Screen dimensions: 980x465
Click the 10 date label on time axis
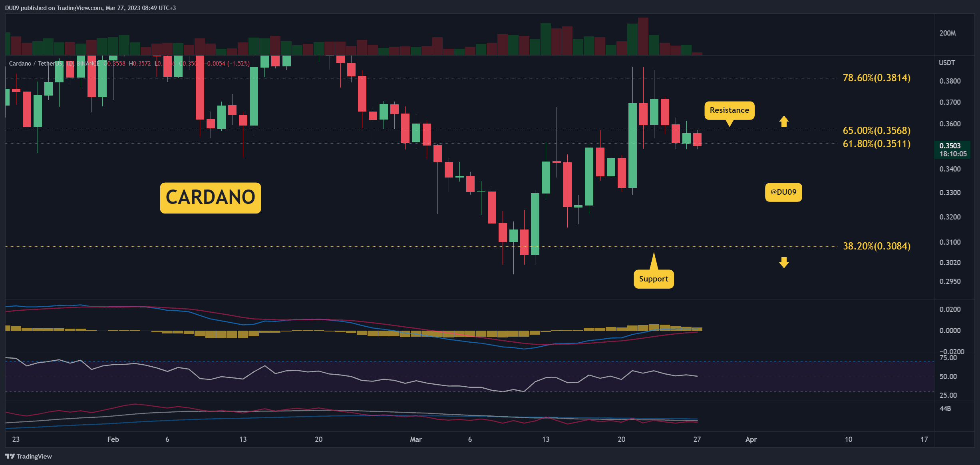pos(849,439)
